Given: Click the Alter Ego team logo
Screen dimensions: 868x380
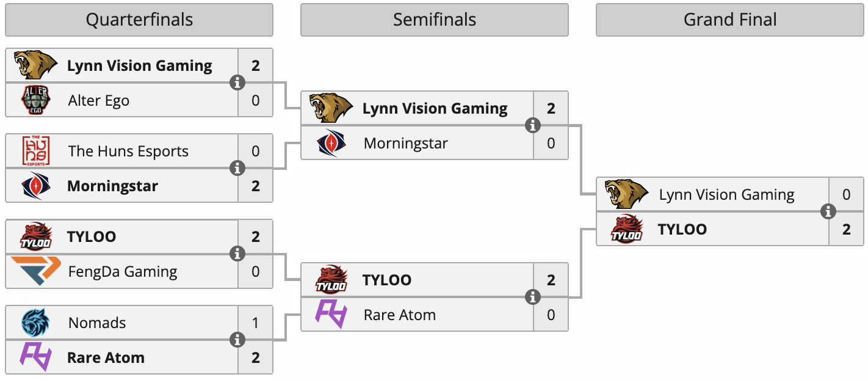Looking at the screenshot, I should click(x=36, y=100).
